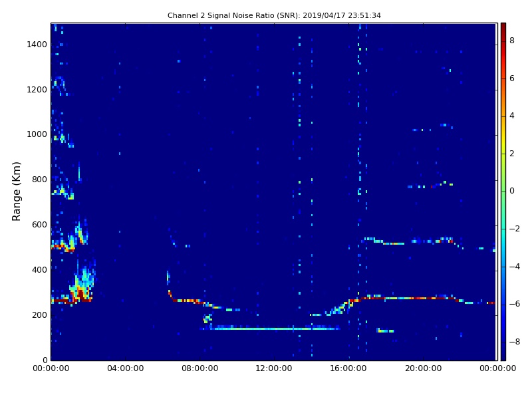This screenshot has width=532, height=399.
Task: Click the 1000 range tick label
Action: tap(37, 134)
